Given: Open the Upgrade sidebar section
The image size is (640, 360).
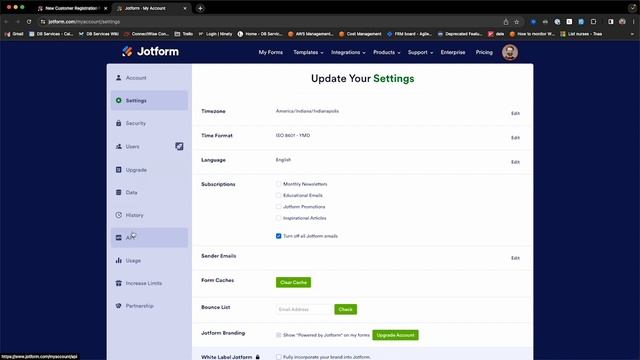Looking at the screenshot, I should pos(149,169).
